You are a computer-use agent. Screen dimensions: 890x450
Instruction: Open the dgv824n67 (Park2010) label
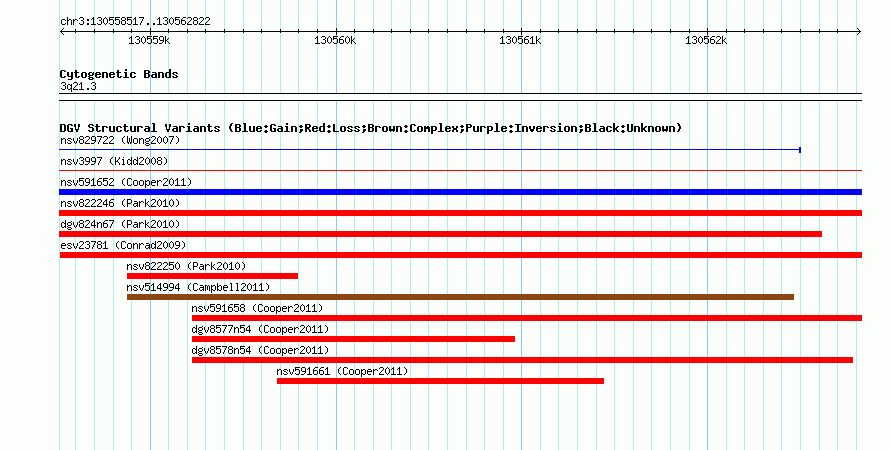[x=120, y=224]
